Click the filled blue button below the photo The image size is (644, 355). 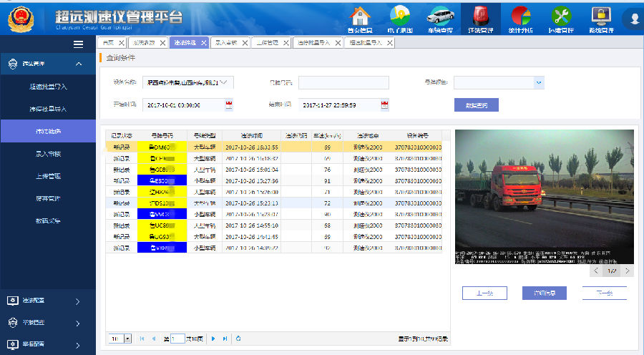pos(545,293)
